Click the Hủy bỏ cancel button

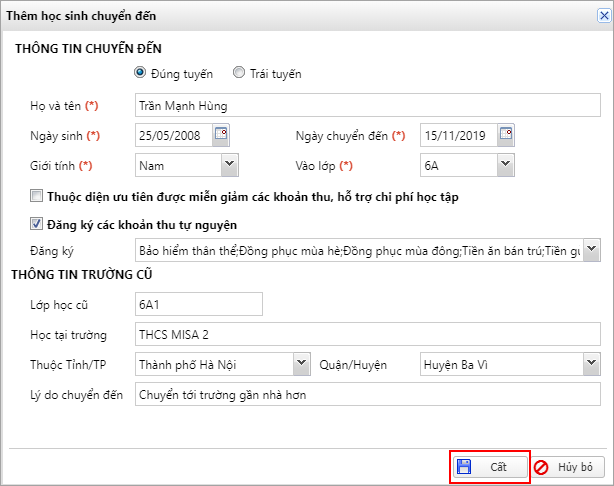click(567, 467)
